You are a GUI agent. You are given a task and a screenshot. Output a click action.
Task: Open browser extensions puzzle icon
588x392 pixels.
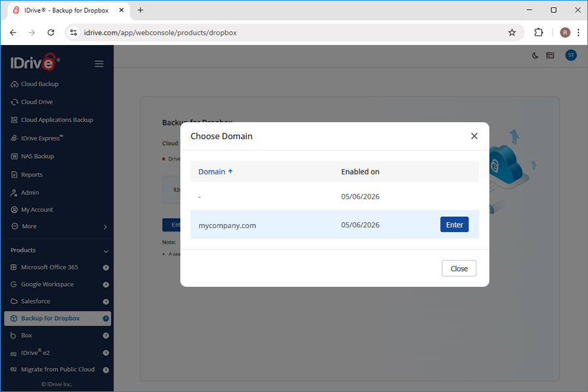click(x=538, y=33)
